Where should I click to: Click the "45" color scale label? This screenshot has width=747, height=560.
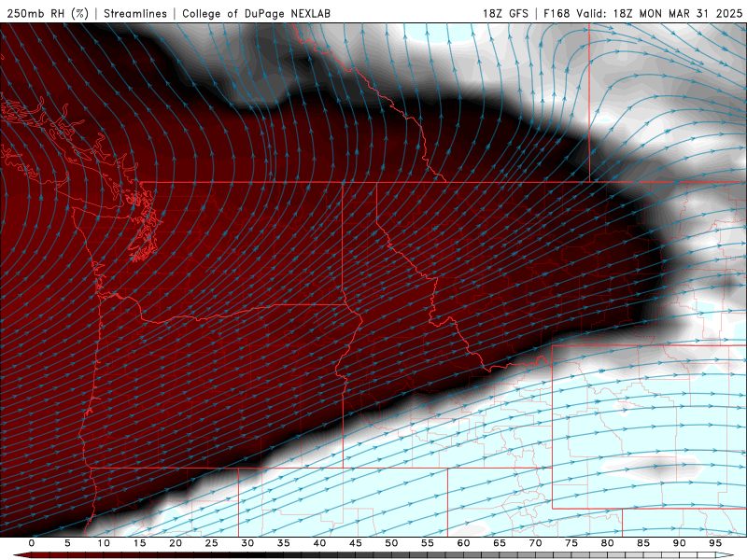(x=356, y=543)
